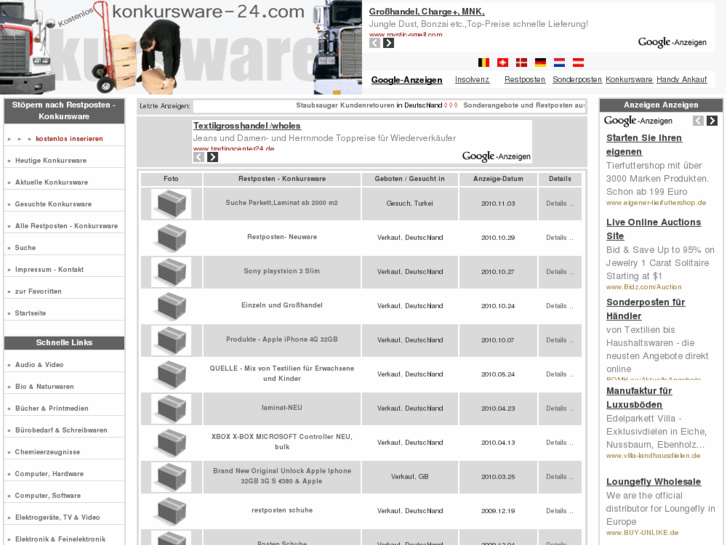Open Loungefly Wholesale ad
Screen dimensions: 727x545
coord(653,482)
